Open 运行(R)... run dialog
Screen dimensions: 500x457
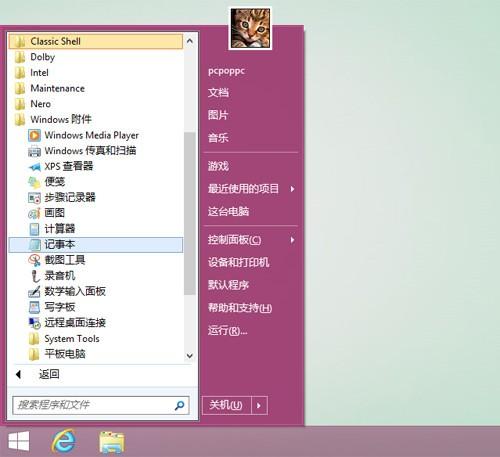228,330
